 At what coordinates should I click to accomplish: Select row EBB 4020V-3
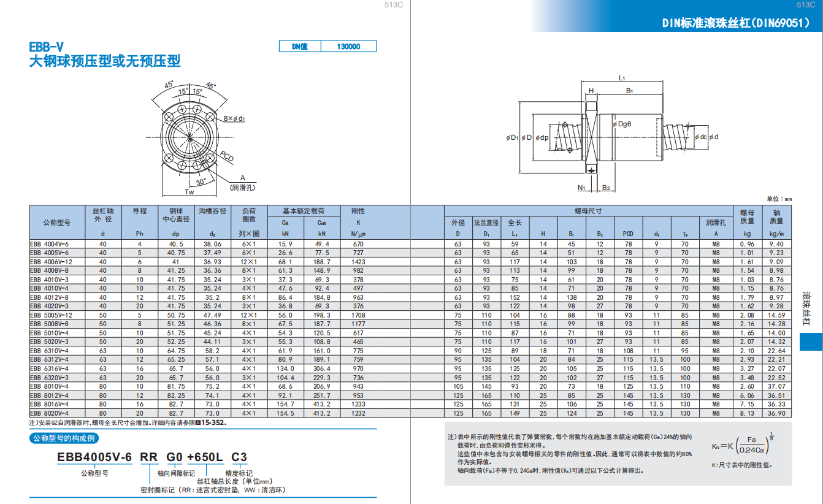(410, 306)
